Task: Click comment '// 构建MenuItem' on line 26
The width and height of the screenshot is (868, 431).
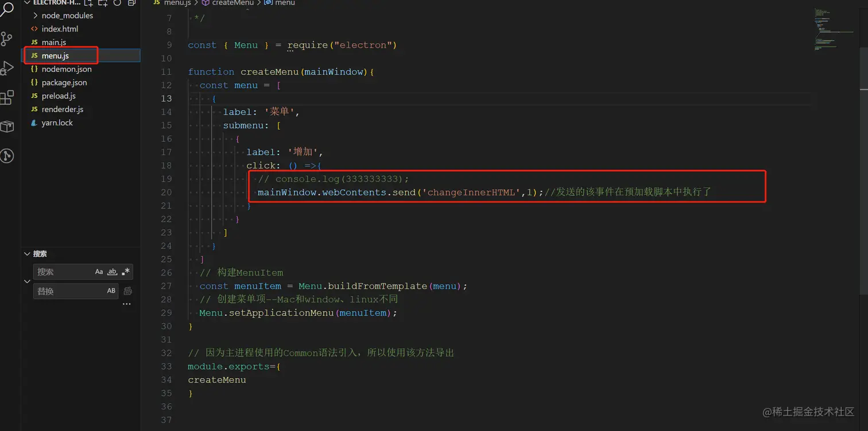Action: coord(241,272)
